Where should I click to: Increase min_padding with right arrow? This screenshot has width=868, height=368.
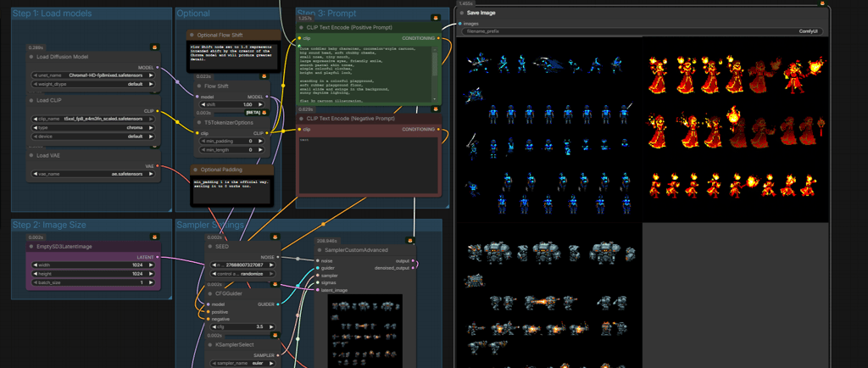(x=261, y=141)
